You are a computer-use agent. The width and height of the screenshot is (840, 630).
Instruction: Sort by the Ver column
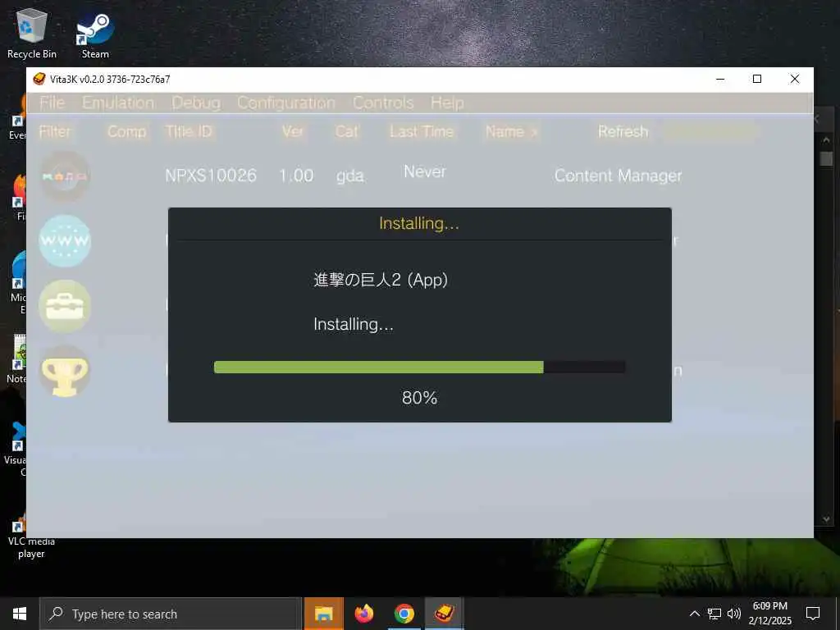pyautogui.click(x=293, y=132)
